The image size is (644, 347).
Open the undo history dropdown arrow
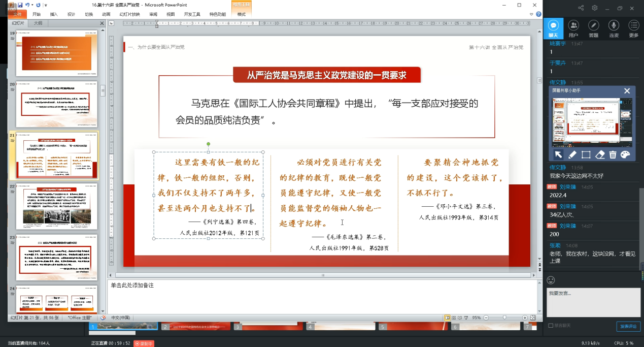tap(32, 5)
